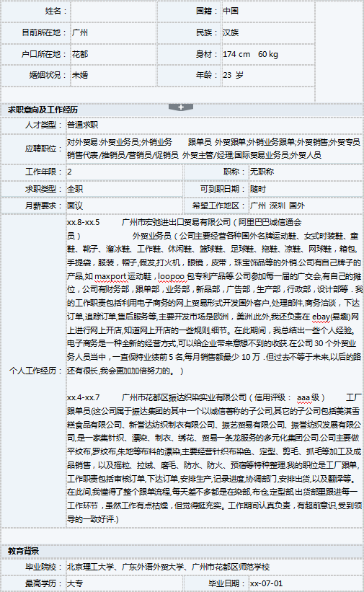Screen dimensions: 364x592
Task: Click the 工作年限 value 2
Action: pos(69,172)
